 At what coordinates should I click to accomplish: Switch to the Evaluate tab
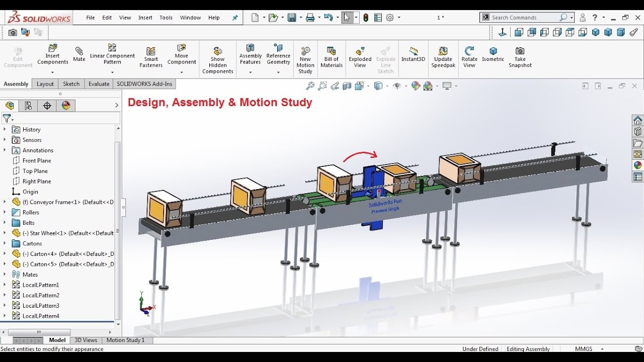pyautogui.click(x=99, y=84)
